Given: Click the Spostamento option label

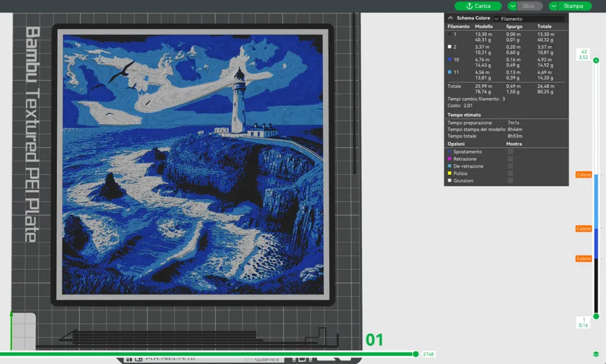Looking at the screenshot, I should click(468, 151).
